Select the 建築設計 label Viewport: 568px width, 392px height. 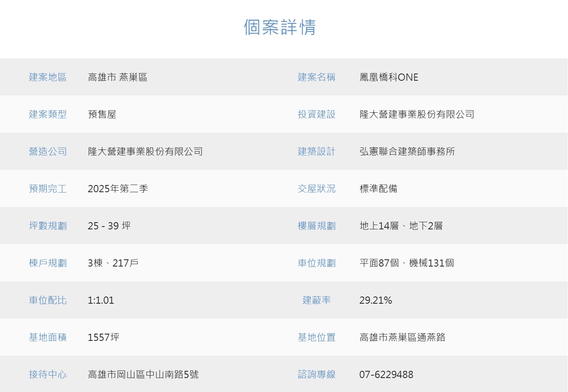[317, 151]
